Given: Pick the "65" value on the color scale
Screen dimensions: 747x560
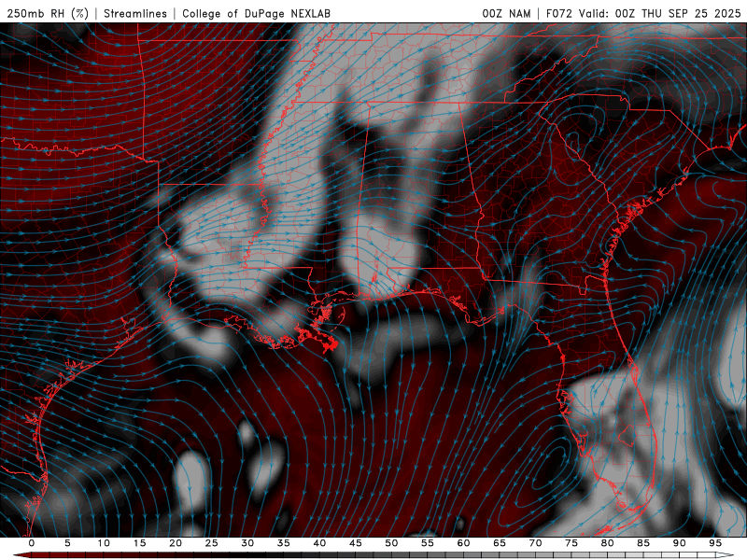Looking at the screenshot, I should (500, 543).
